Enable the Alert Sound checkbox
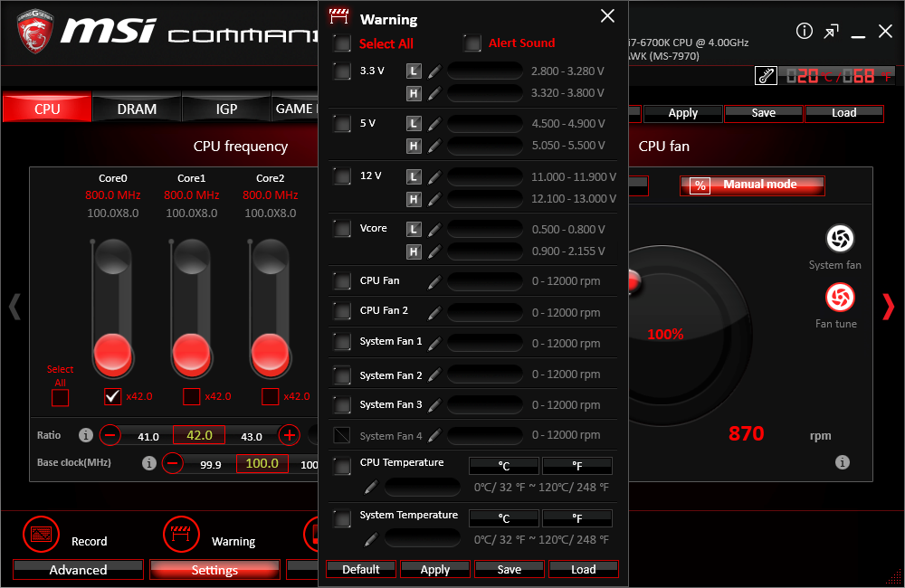This screenshot has width=905, height=588. pos(472,43)
